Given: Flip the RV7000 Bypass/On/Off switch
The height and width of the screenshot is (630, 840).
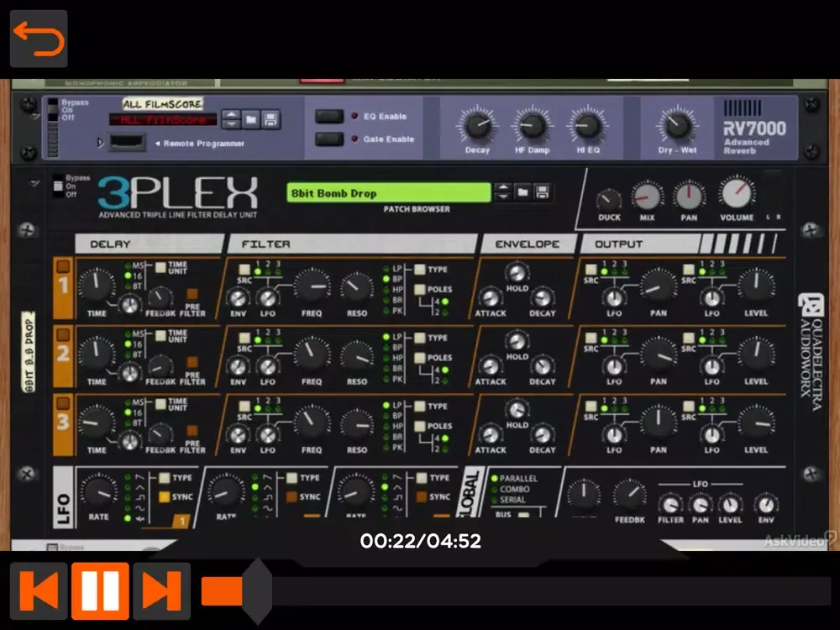Looking at the screenshot, I should 52,109.
